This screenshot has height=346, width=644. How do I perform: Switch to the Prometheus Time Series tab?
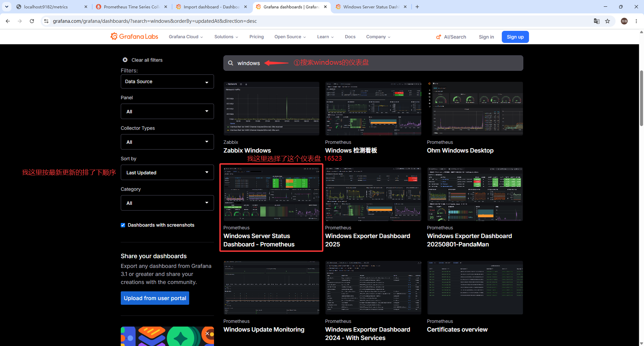131,7
